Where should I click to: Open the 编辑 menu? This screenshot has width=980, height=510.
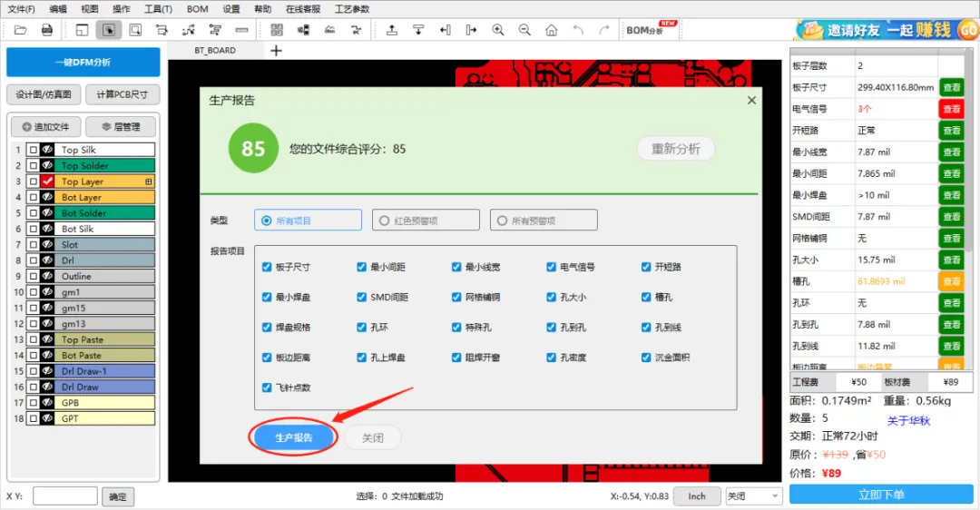click(x=57, y=9)
